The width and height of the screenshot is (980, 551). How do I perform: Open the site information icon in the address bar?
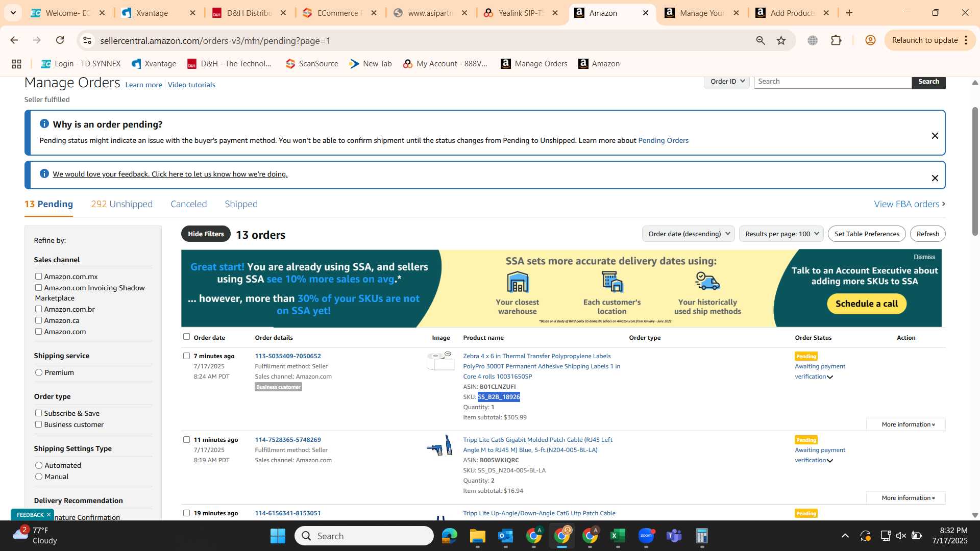(87, 40)
